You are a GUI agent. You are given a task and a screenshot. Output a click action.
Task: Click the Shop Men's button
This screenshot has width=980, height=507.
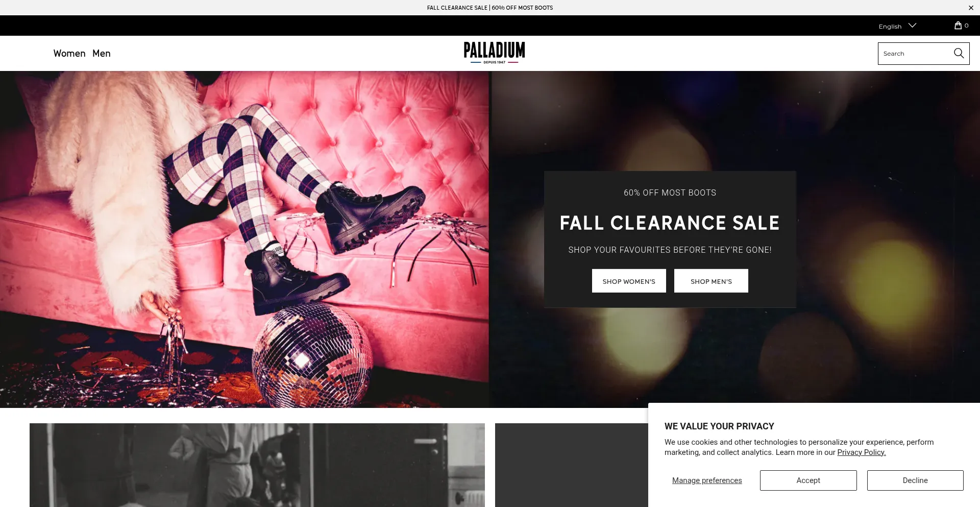point(711,281)
